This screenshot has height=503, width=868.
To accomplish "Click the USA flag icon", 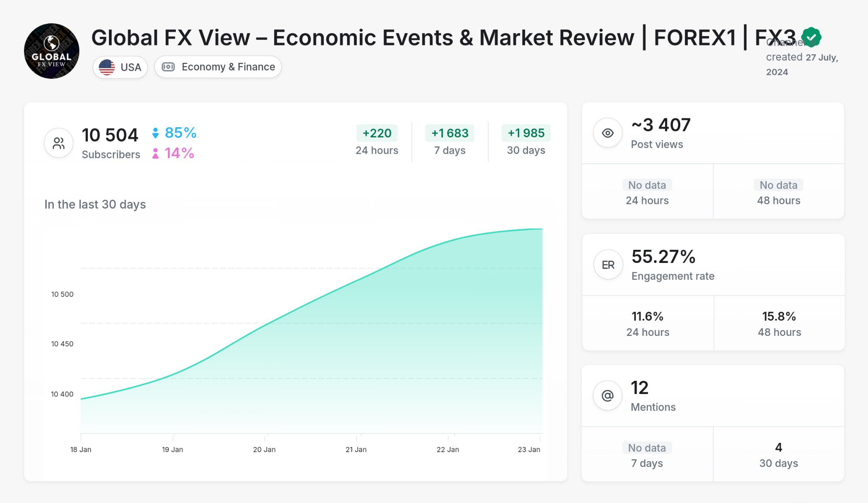I will click(x=107, y=67).
